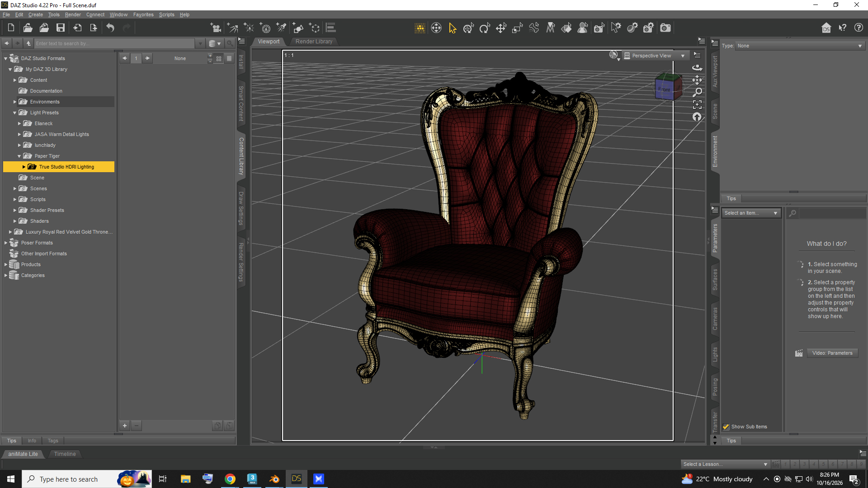Open the Smart Content side tab
Screen dimensions: 868x488
tap(241, 103)
